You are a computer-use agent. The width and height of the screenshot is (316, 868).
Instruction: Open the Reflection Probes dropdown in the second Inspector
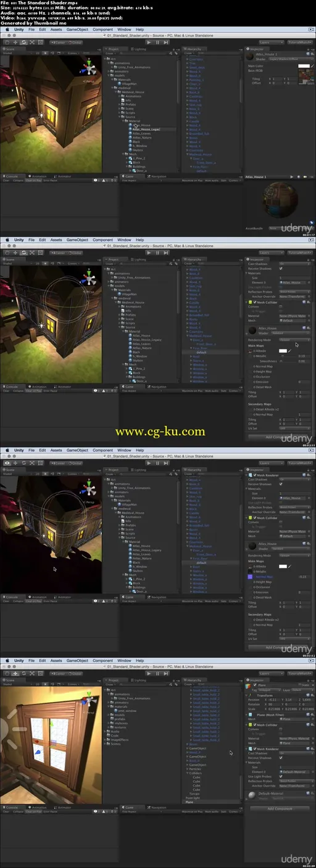(294, 292)
